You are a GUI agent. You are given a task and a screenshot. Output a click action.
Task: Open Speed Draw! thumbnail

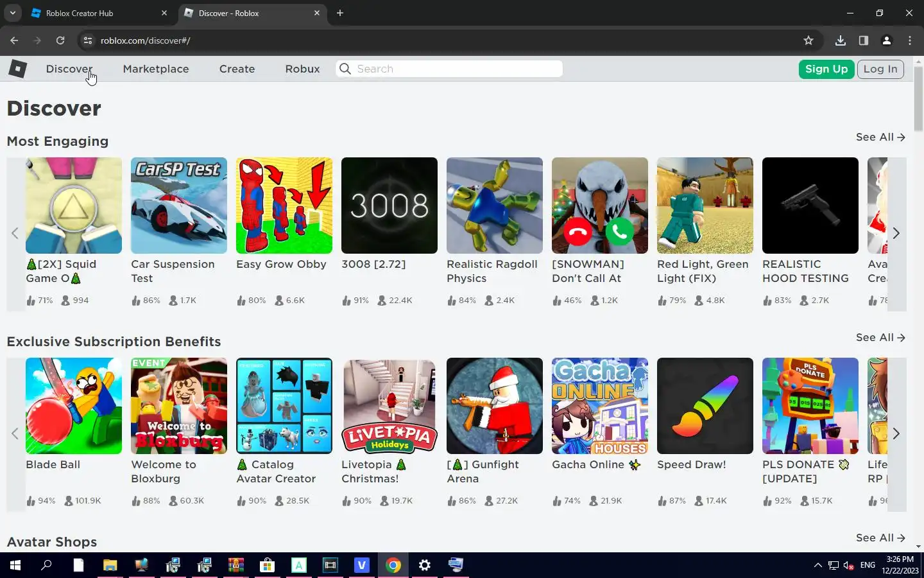tap(705, 406)
